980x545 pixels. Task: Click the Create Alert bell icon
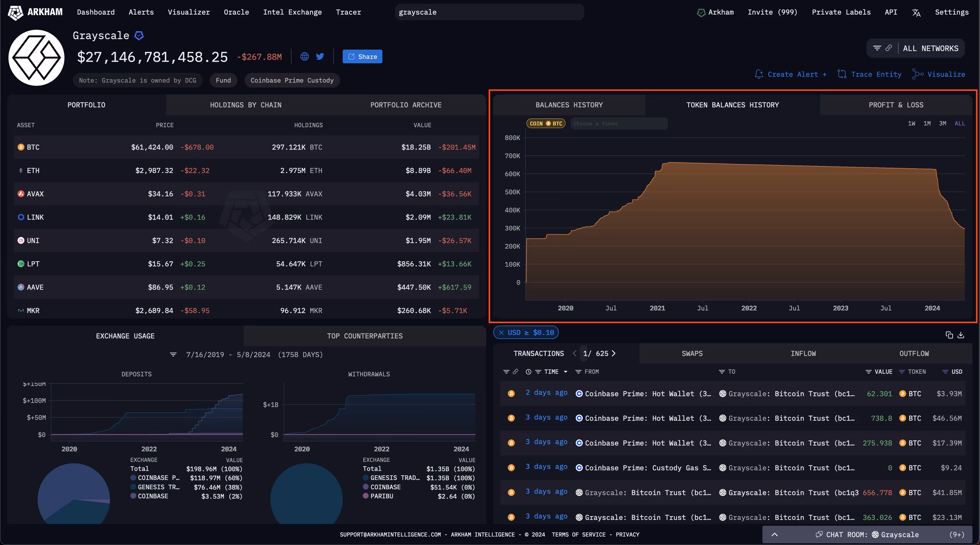point(759,74)
